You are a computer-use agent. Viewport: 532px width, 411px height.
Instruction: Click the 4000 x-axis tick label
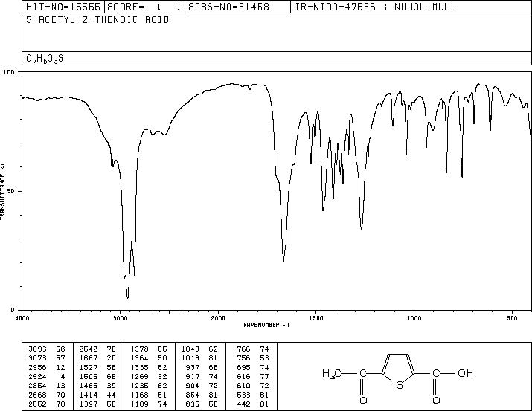(22, 318)
